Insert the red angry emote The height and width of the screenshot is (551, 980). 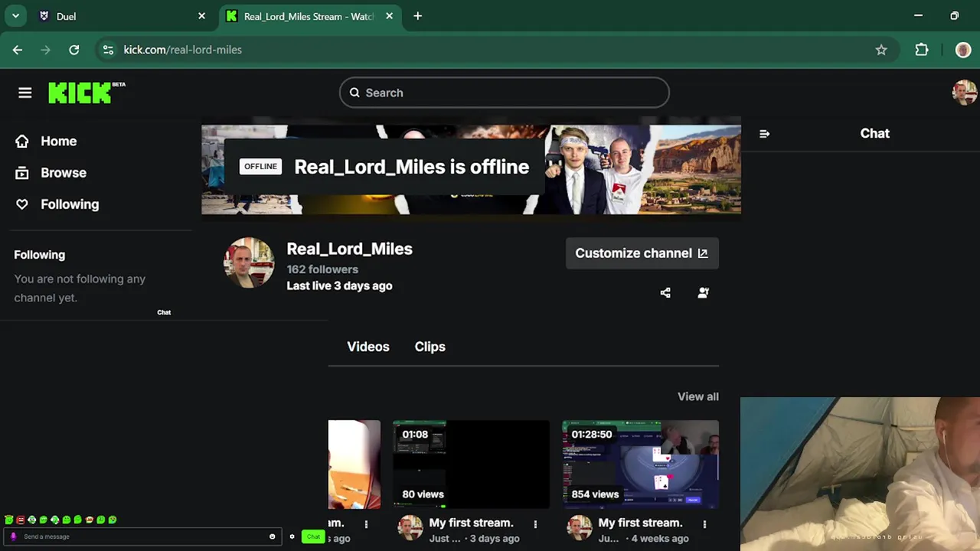[x=21, y=520]
